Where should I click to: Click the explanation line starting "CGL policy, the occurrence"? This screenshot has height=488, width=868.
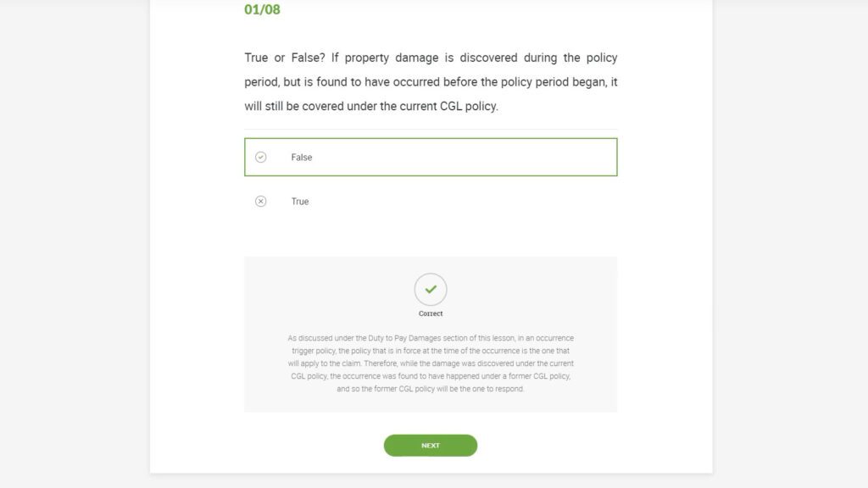click(431, 376)
